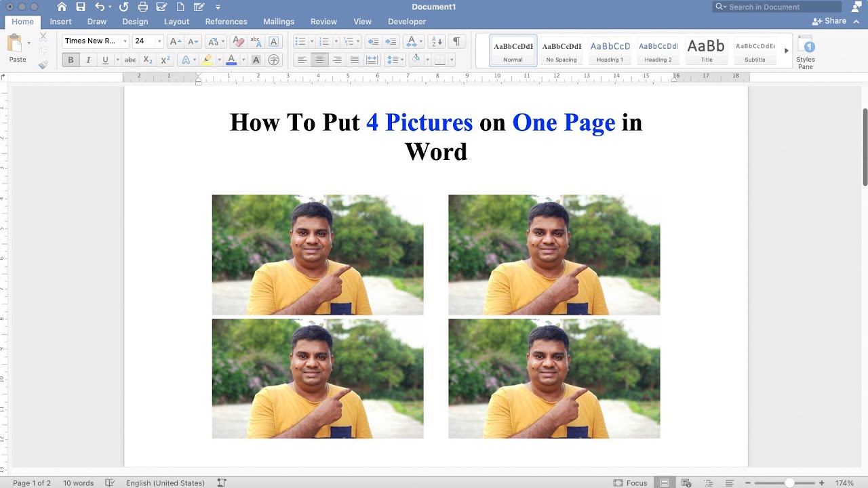This screenshot has height=488, width=868.
Task: Sort text A to Z
Action: (x=437, y=41)
